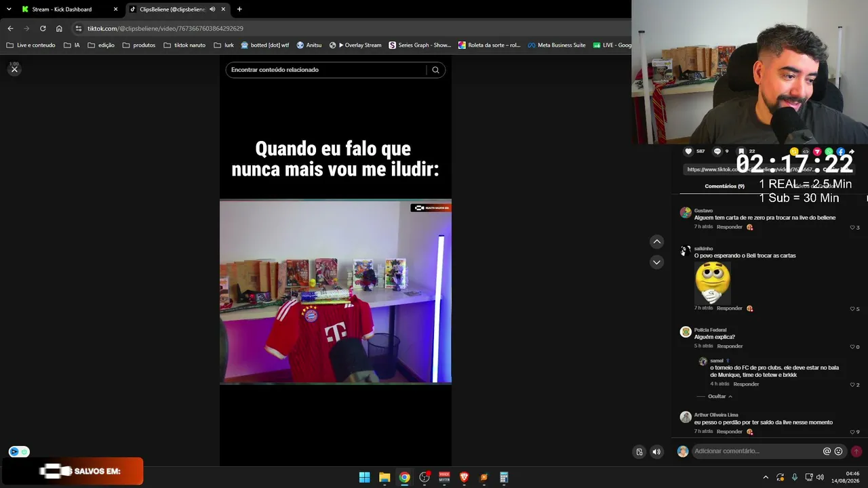The height and width of the screenshot is (488, 868).
Task: Reply to Polícia Federal's comment
Action: coord(730,346)
